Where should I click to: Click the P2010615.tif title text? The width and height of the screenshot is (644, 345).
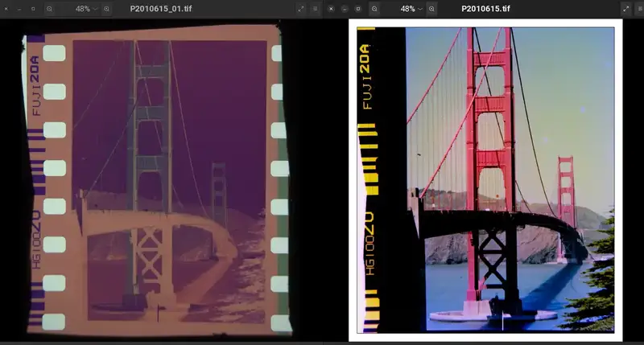[485, 9]
